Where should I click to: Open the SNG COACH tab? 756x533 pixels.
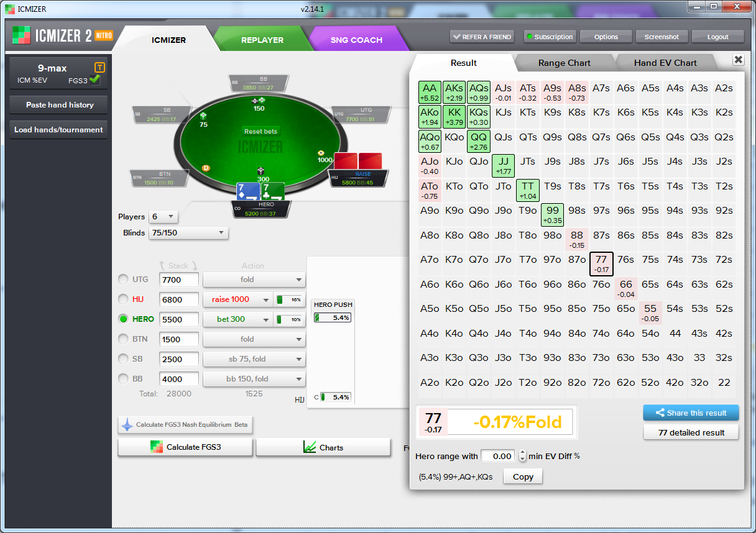357,40
